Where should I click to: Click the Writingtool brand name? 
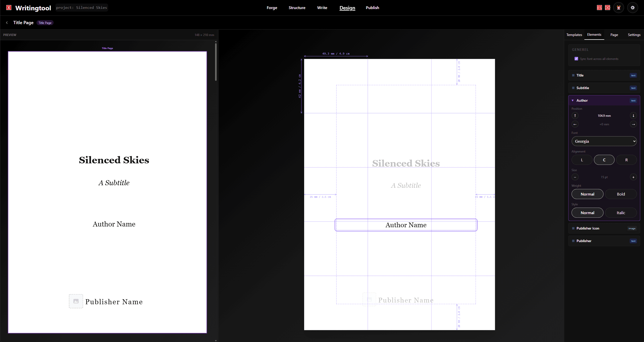33,8
